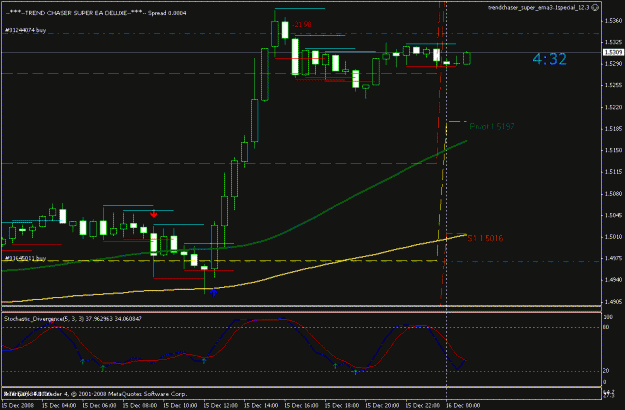Viewport: 625px width, 410px height.
Task: Click the 15 Dec 16:00 time label
Action: coord(302,406)
